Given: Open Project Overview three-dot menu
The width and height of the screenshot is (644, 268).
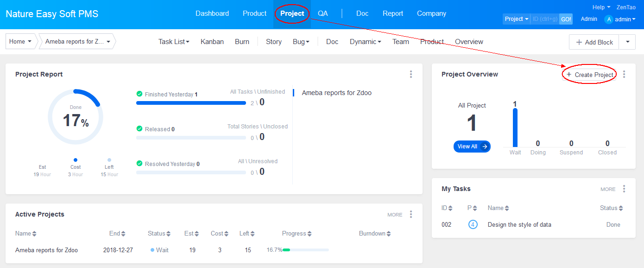Looking at the screenshot, I should tap(624, 74).
